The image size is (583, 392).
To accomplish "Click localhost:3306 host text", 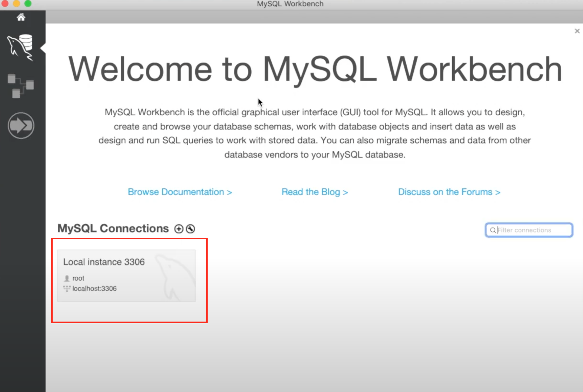I will tap(94, 288).
